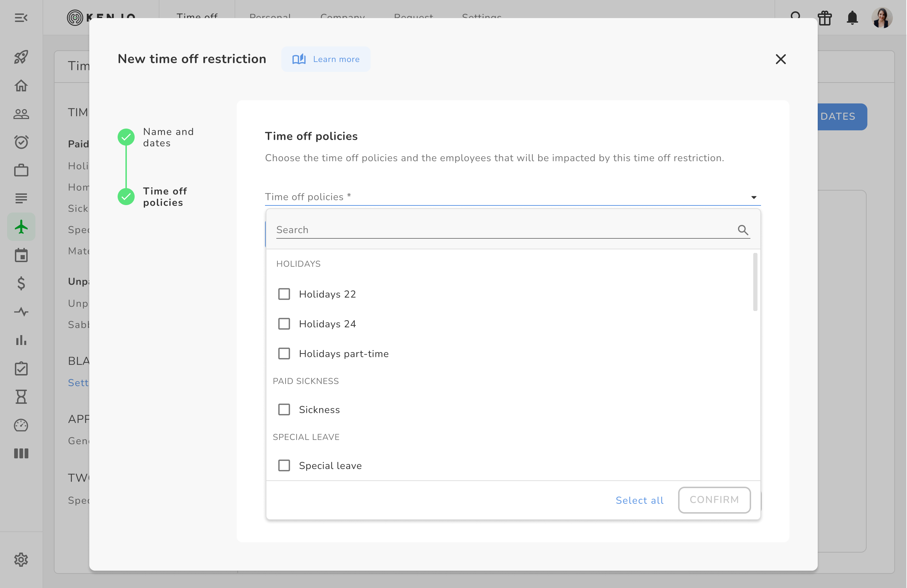Collapse the Time off policies dropdown arrow
The height and width of the screenshot is (588, 907).
(x=754, y=197)
